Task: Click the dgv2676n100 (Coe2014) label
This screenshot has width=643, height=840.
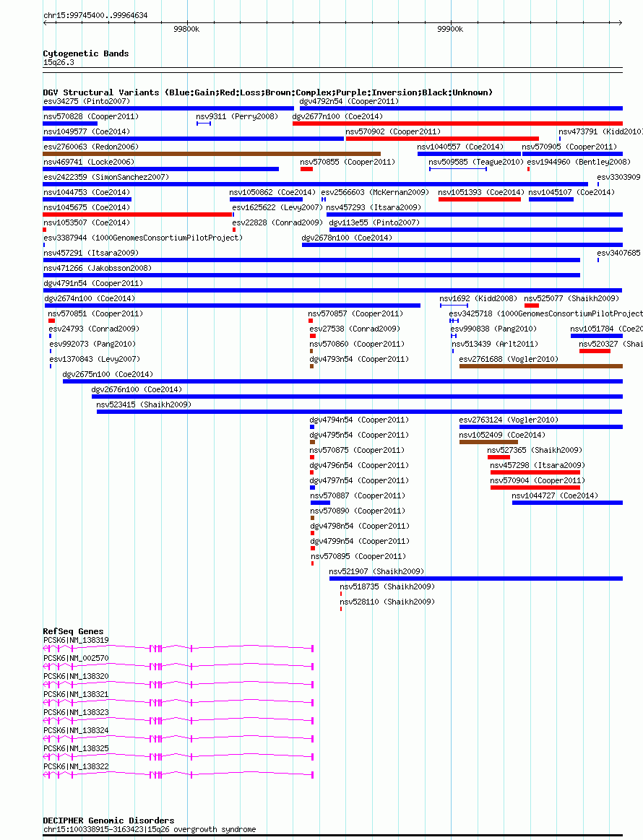Action: [137, 389]
